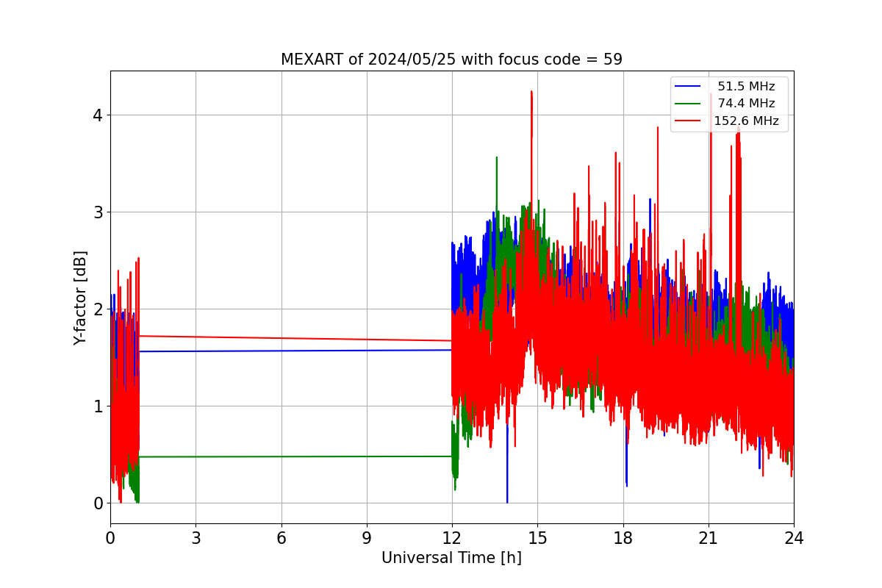The image size is (882, 588).
Task: Select the 51.5 MHz legend label
Action: tap(746, 87)
